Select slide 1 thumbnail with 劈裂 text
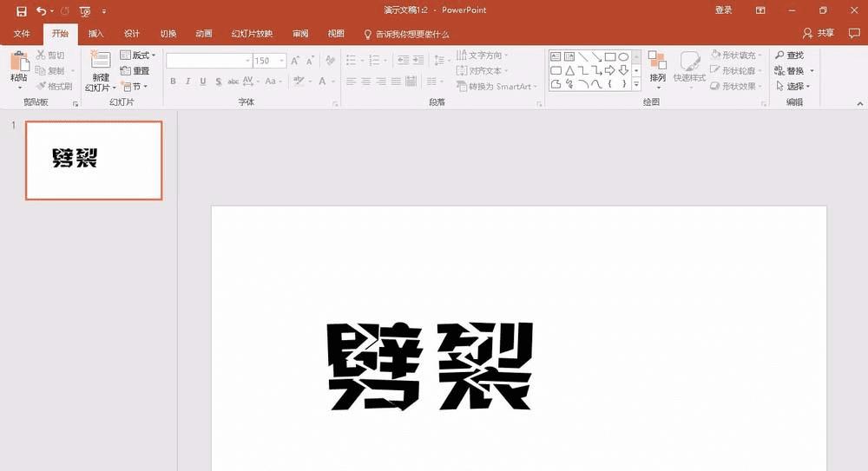The width and height of the screenshot is (868, 471). tap(94, 160)
